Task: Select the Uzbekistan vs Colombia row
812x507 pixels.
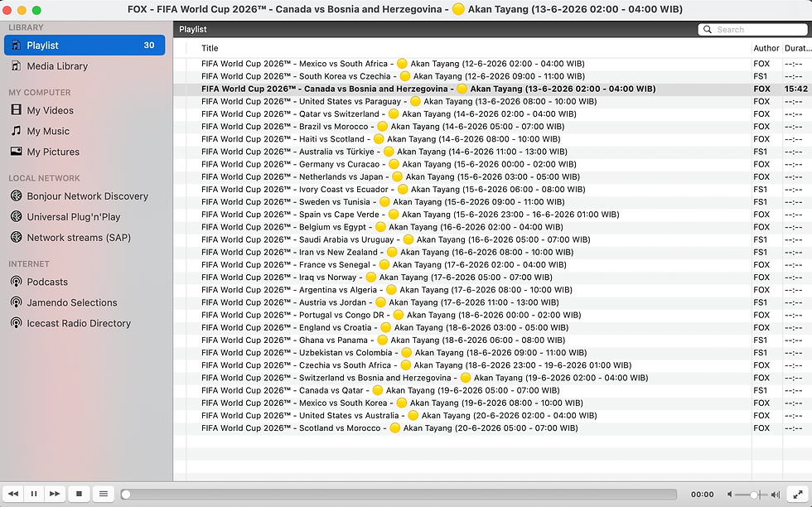Action: [492, 353]
